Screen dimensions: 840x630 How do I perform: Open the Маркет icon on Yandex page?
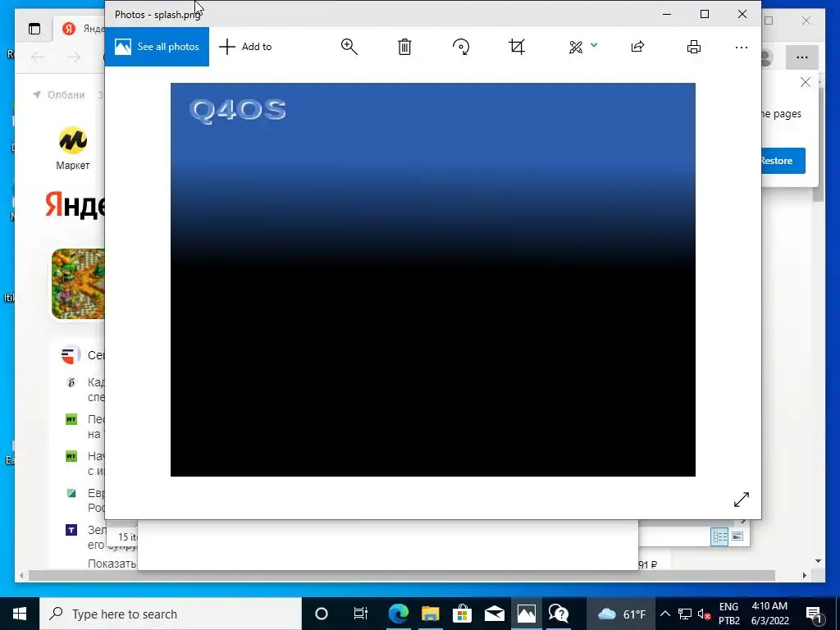click(73, 148)
